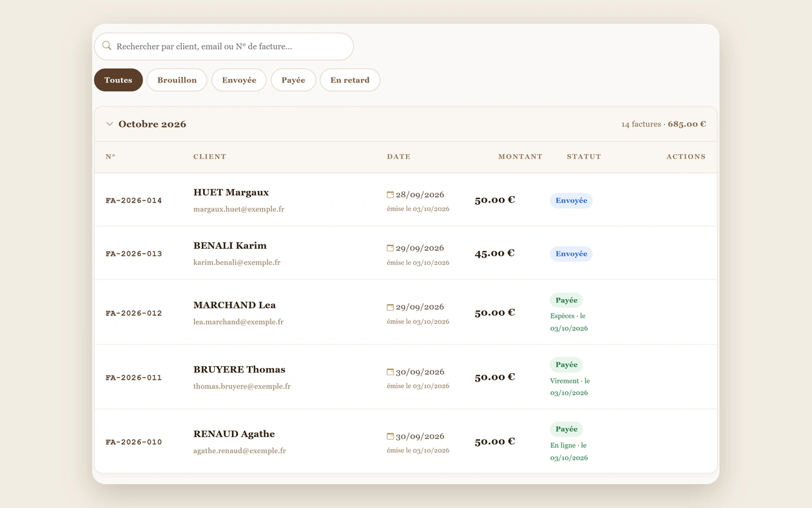The image size is (812, 508).
Task: Click the Client column header
Action: point(209,157)
